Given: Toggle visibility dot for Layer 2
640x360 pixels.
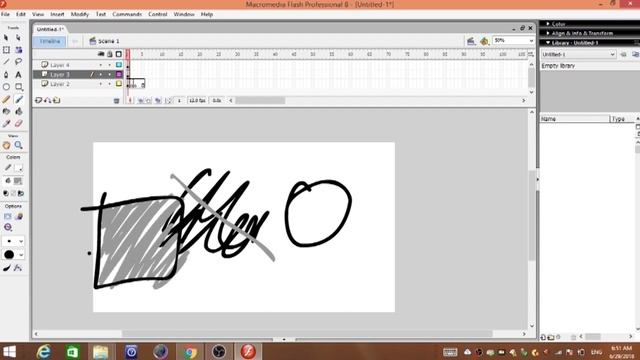Looking at the screenshot, I should [x=101, y=84].
